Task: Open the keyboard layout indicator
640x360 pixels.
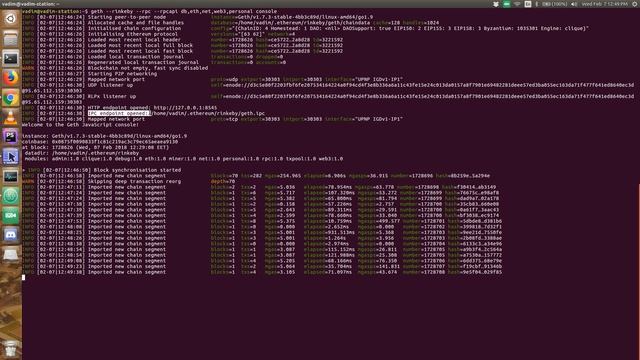Action: [x=528, y=4]
